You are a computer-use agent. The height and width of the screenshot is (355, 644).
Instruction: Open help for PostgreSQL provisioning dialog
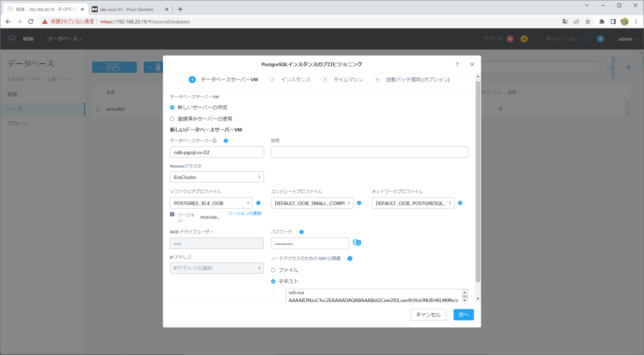coord(457,64)
